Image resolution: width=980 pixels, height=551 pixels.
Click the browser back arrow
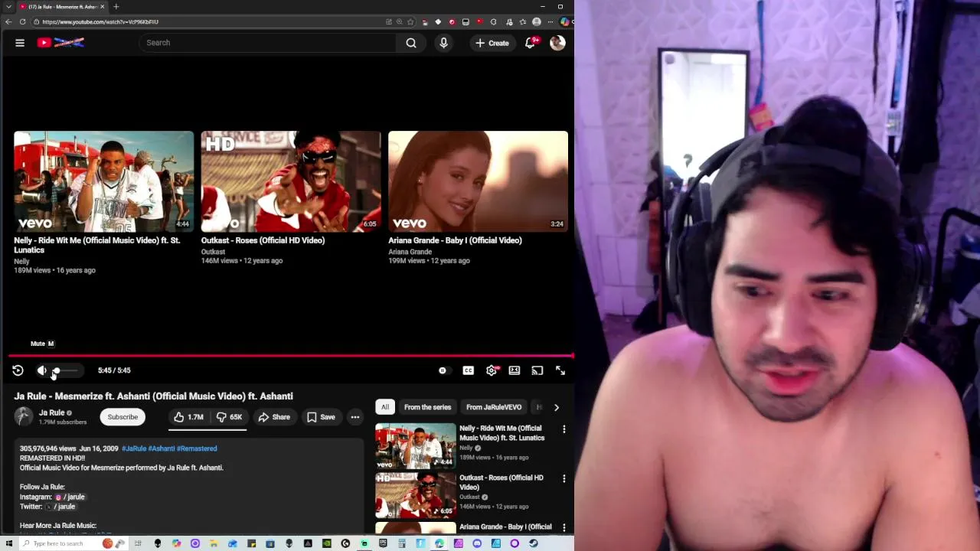(8, 21)
